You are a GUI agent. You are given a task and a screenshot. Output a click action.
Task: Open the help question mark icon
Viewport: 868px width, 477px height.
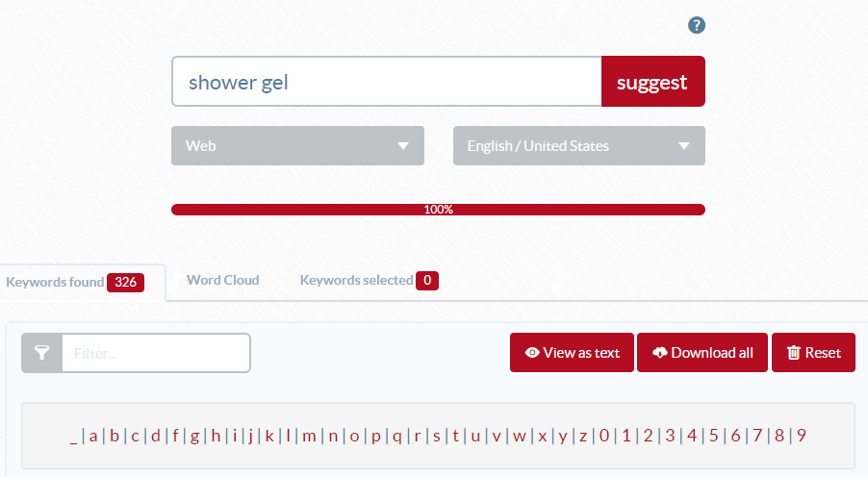coord(697,25)
